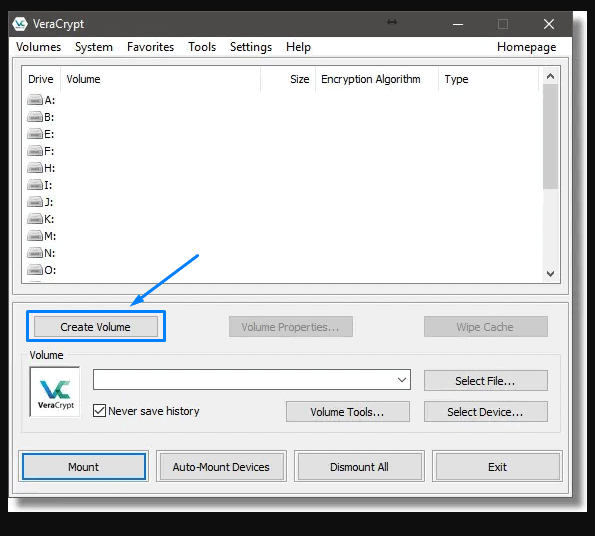
Task: Open the Help menu
Action: 298,47
